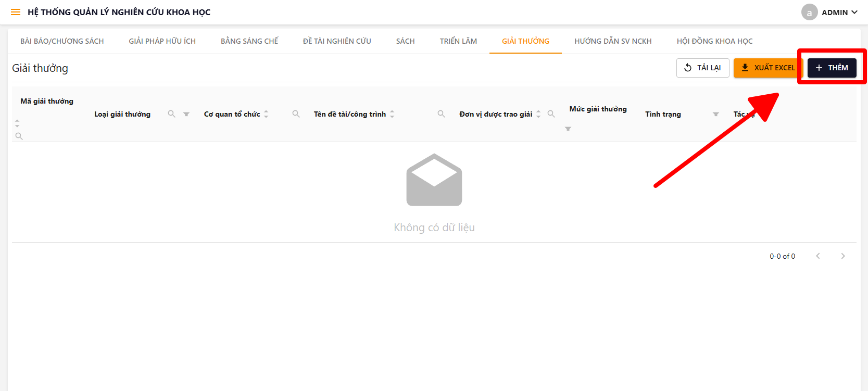Image resolution: width=868 pixels, height=391 pixels.
Task: Export the list with Xuất Excel
Action: click(768, 68)
